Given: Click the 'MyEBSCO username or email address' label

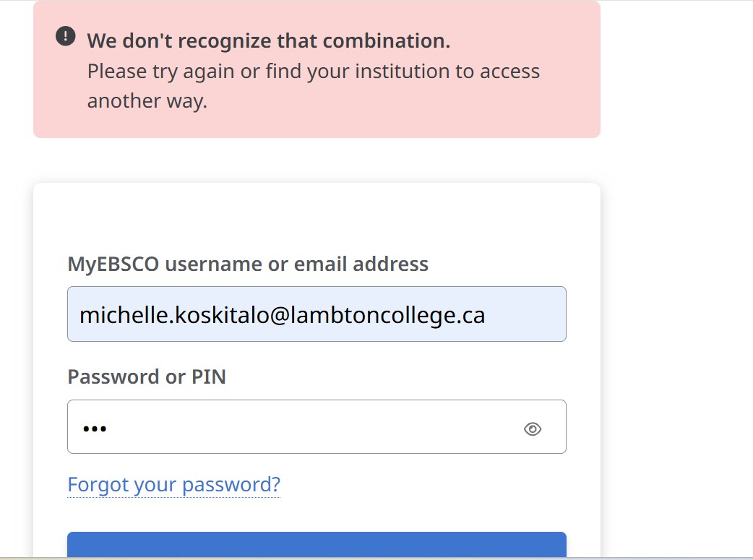Looking at the screenshot, I should [x=248, y=264].
